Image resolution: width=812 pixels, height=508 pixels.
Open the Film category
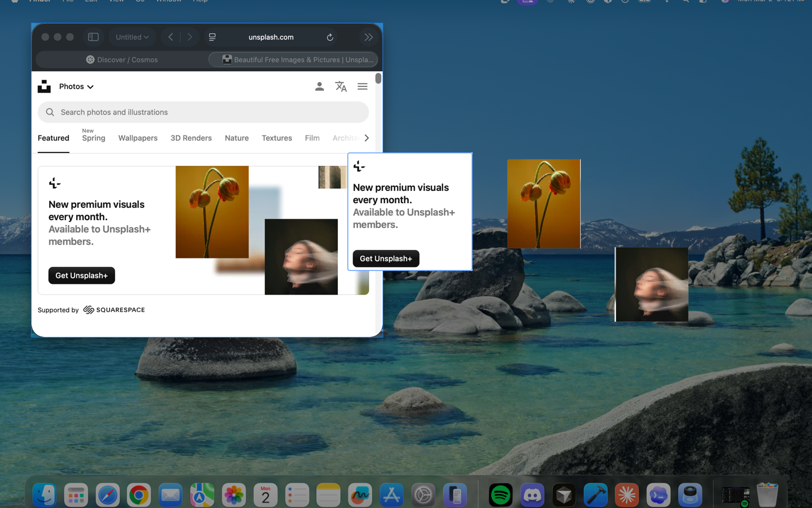(x=312, y=138)
